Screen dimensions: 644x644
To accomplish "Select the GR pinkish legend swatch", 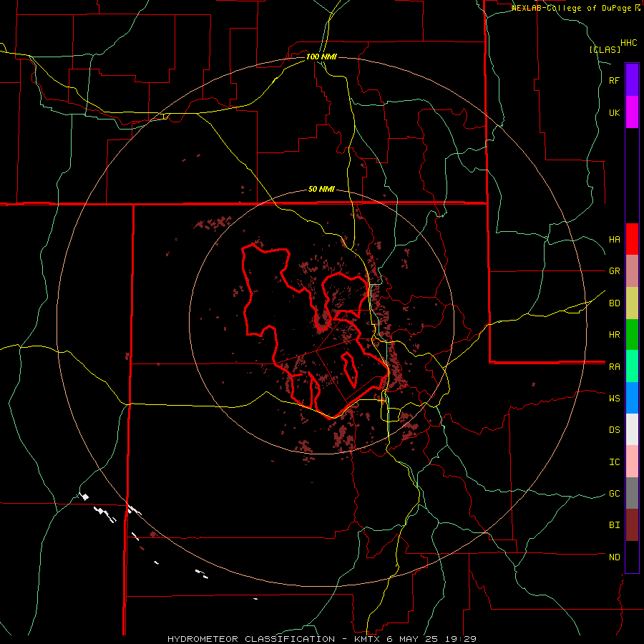I will coord(632,271).
